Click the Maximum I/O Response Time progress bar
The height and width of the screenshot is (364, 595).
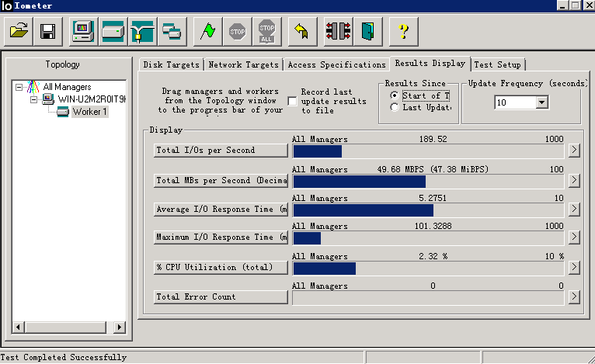[x=429, y=238]
